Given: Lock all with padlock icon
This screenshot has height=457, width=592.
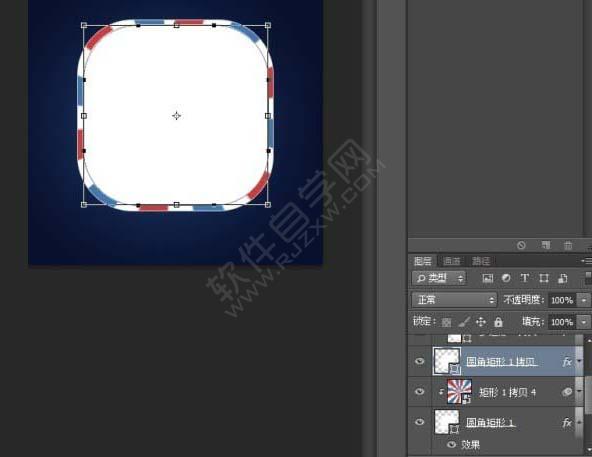Looking at the screenshot, I should (498, 322).
